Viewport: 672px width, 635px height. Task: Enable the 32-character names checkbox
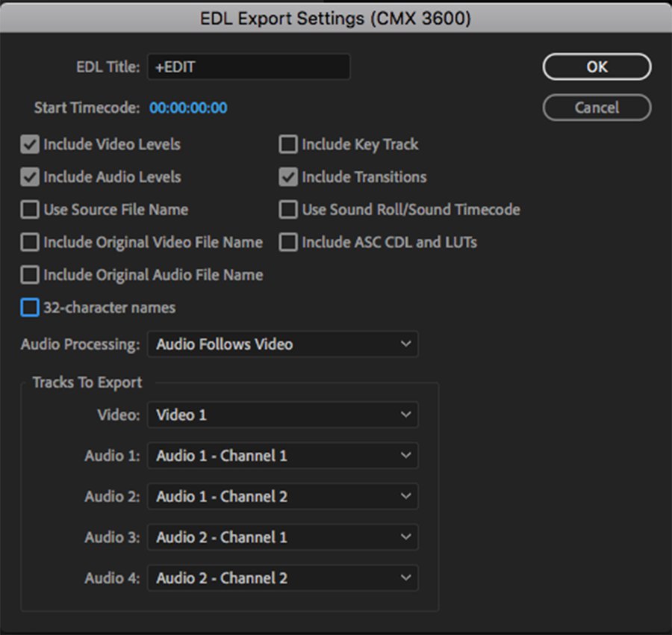coord(30,307)
